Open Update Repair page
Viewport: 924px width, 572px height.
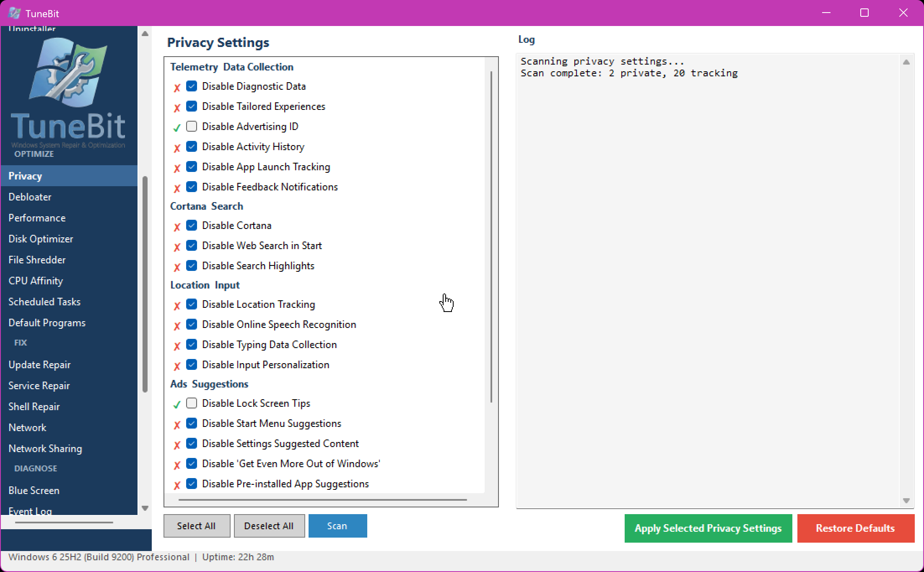coord(69,364)
